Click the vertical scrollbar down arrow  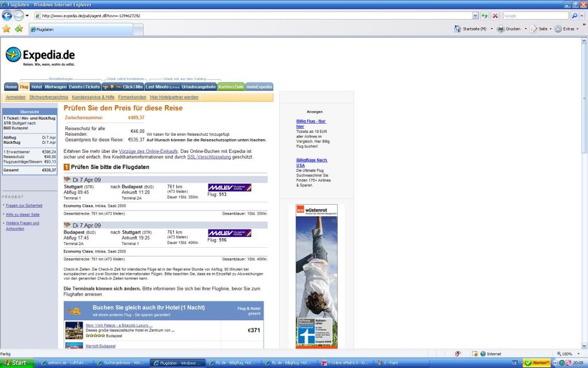tap(584, 346)
